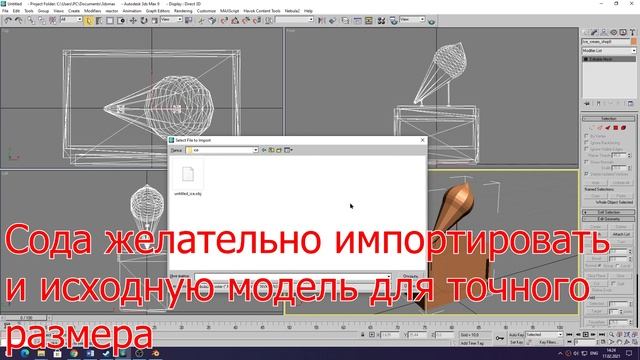Open the file name combo box dropdown
Screen dimensions: 640x360
click(389, 277)
